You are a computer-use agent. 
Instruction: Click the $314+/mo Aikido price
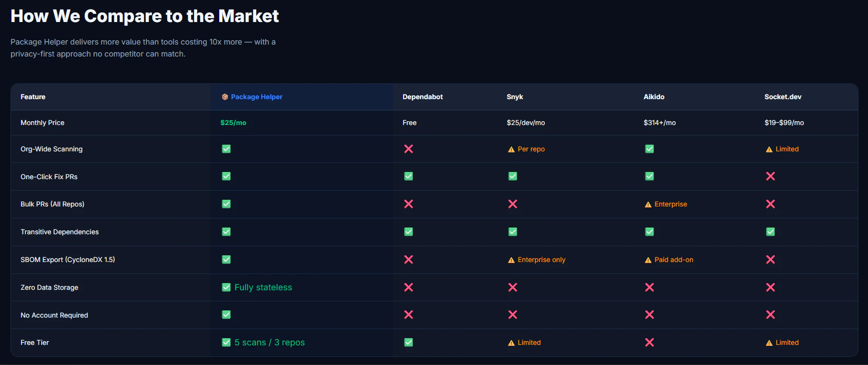(660, 123)
